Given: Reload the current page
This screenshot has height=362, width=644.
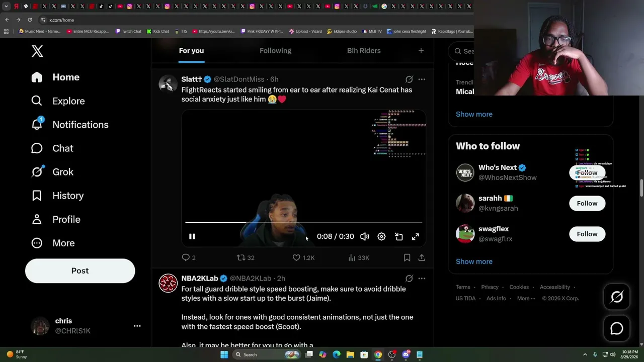Looking at the screenshot, I should pyautogui.click(x=30, y=20).
